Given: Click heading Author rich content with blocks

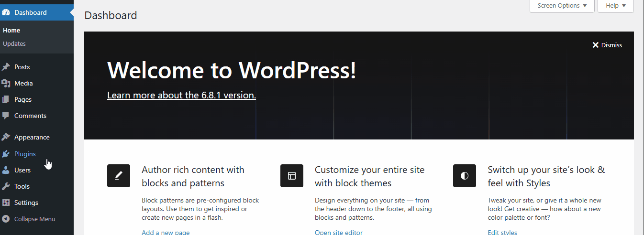Looking at the screenshot, I should point(193,176).
